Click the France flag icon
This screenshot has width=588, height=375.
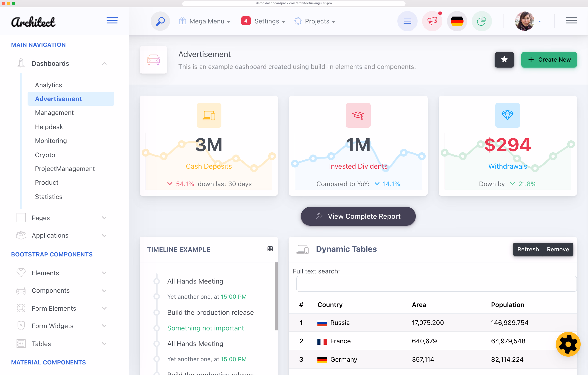pyautogui.click(x=322, y=341)
